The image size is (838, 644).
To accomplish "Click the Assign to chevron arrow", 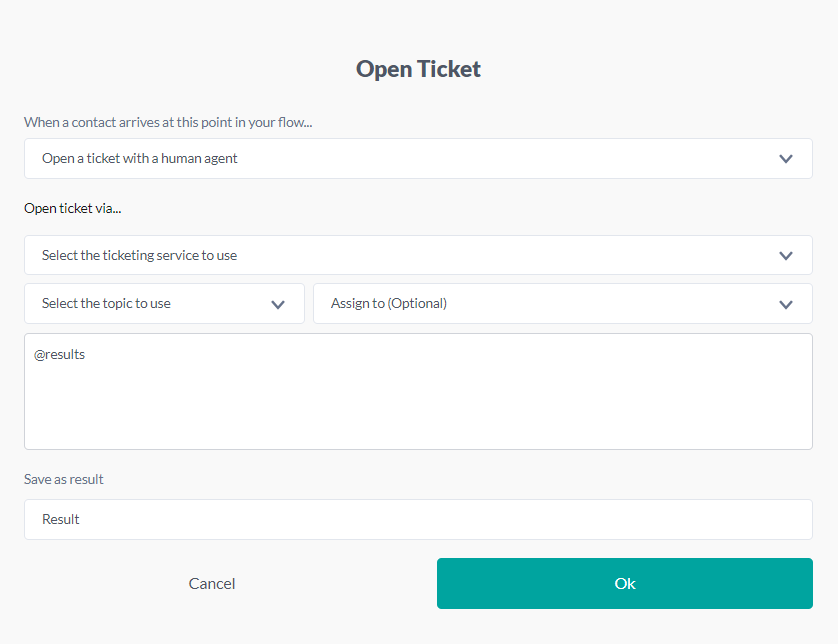I will point(786,304).
